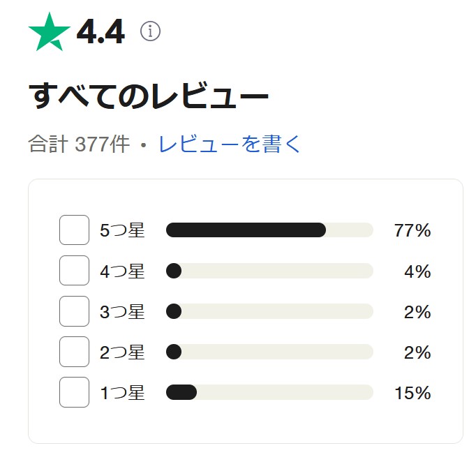476x455 pixels.
Task: Click the 4つ星 rating bar
Action: click(x=269, y=271)
